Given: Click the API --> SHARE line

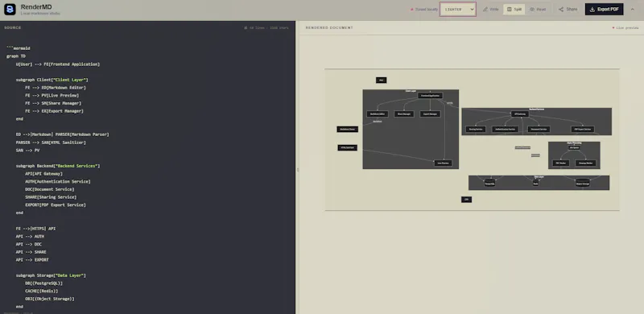Looking at the screenshot, I should (x=31, y=252).
